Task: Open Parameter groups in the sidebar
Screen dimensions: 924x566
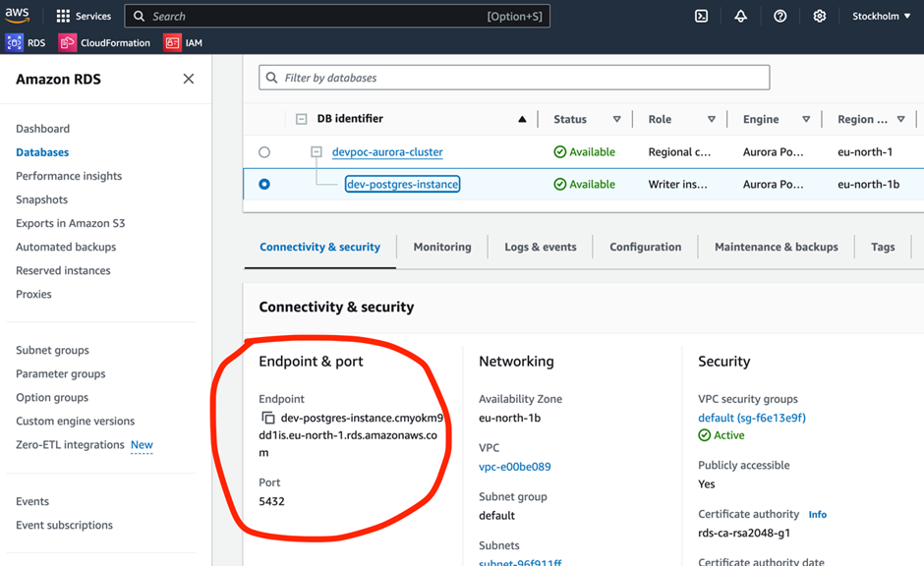Action: 61,373
